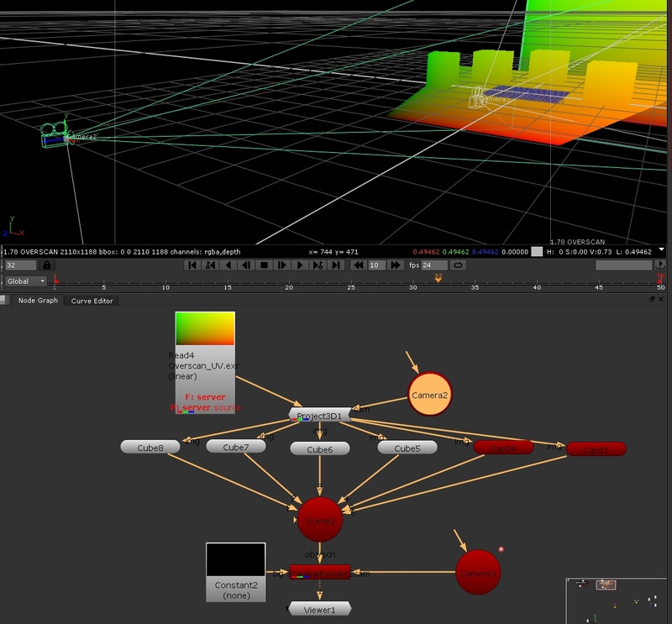
Task: Switch to the Curve Editor tab
Action: 92,301
